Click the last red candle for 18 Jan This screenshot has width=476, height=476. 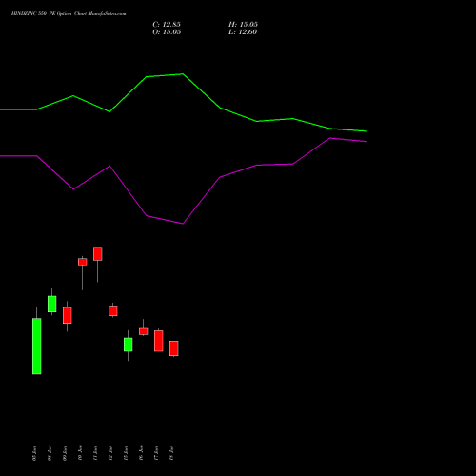(x=174, y=348)
